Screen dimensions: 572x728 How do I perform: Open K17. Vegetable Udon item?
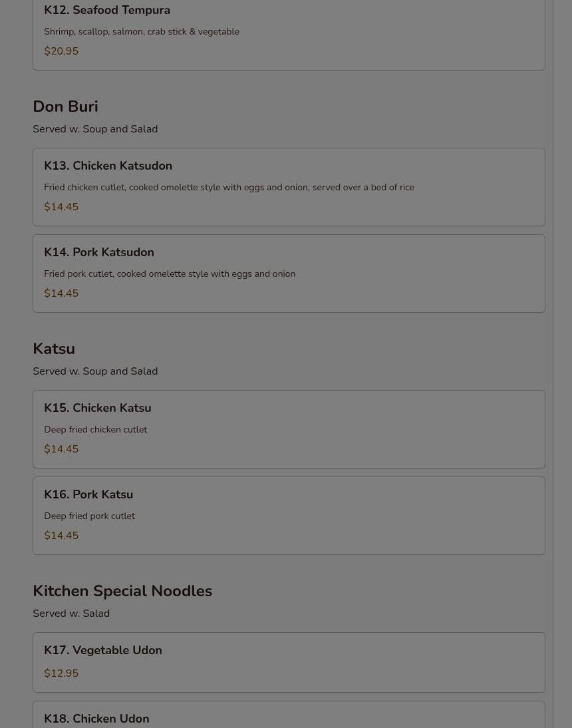coord(103,650)
